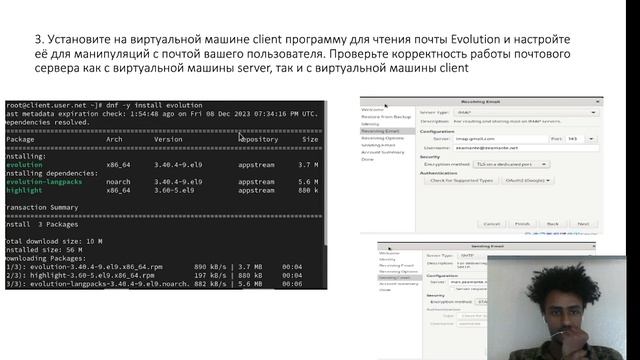Image resolution: width=640 pixels, height=360 pixels.
Task: Select Identity step in Receiving Email dialog sidebar
Action: (x=370, y=124)
